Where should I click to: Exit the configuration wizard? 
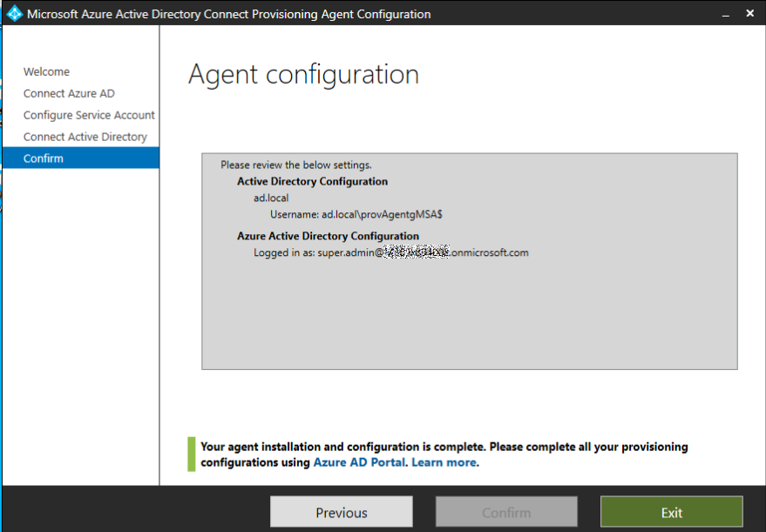click(671, 512)
